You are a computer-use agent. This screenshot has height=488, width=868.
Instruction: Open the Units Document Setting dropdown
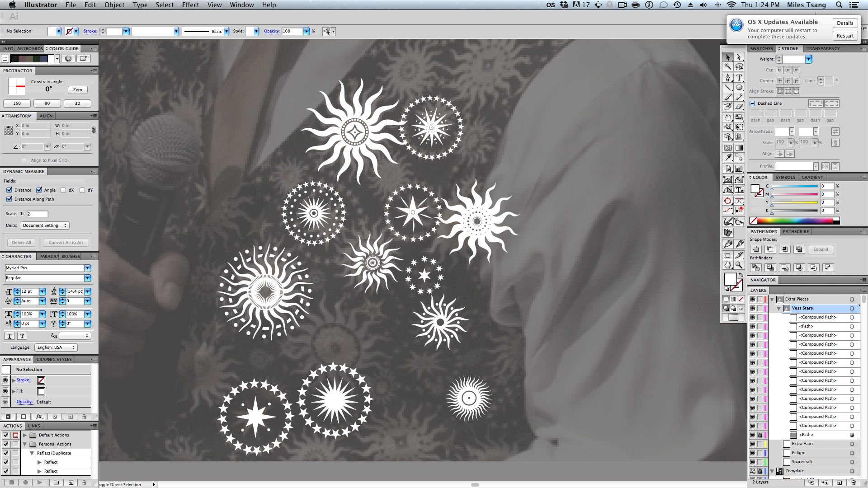tap(44, 225)
